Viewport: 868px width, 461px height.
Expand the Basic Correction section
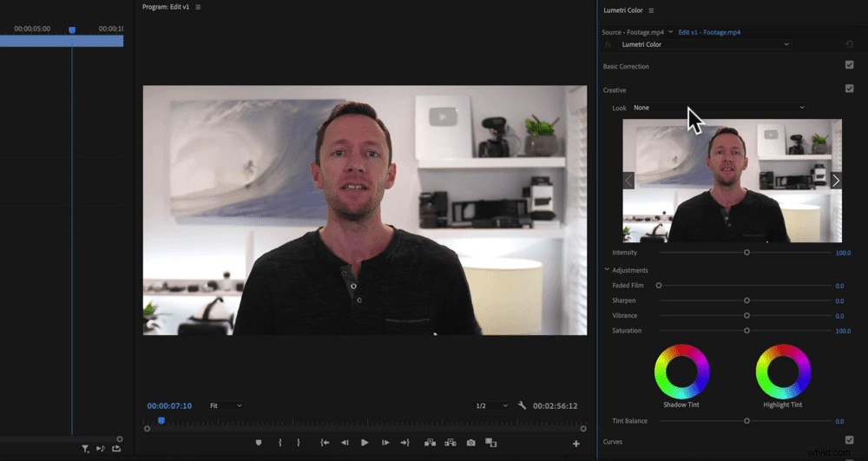(x=626, y=66)
